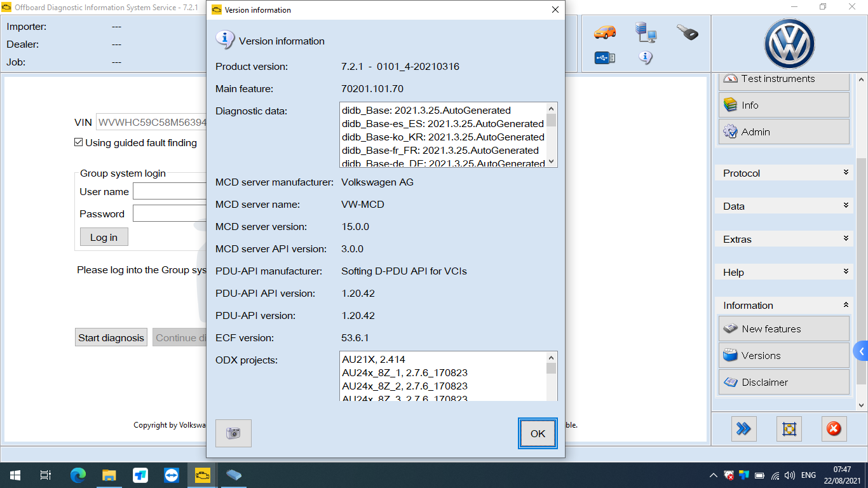Click the orange car vehicle icon
Viewport: 868px width, 488px height.
[x=604, y=32]
